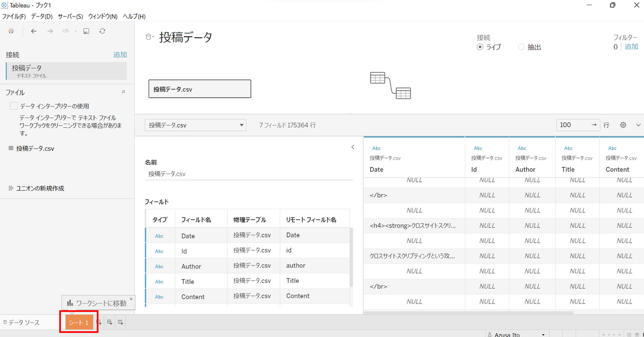Screen dimensions: 644x337
Task: Enable データ インタープリターの使用 checkbox
Action: pos(14,106)
